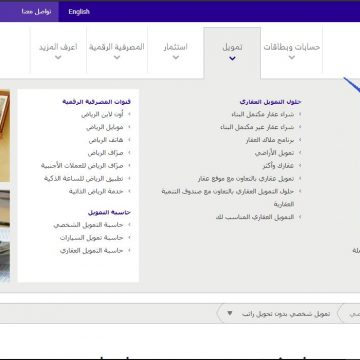The height and width of the screenshot is (360, 360).
Task: Open the استثمار navigation tab
Action: (175, 50)
